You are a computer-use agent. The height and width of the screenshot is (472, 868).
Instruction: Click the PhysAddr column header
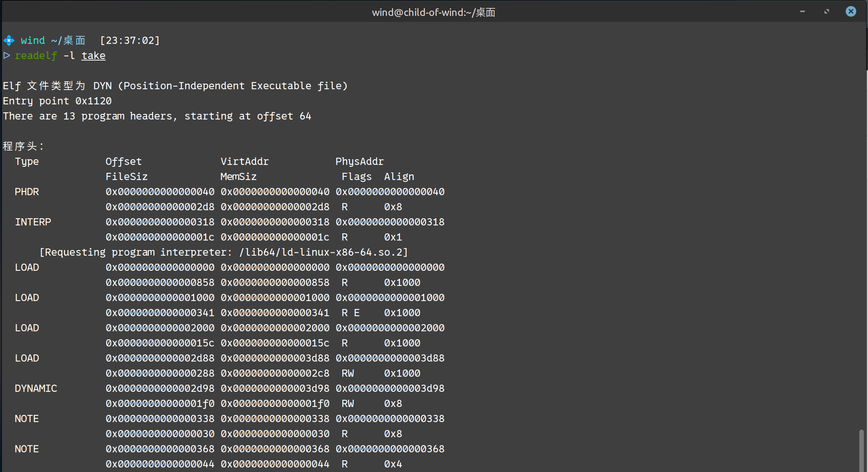[x=359, y=161]
